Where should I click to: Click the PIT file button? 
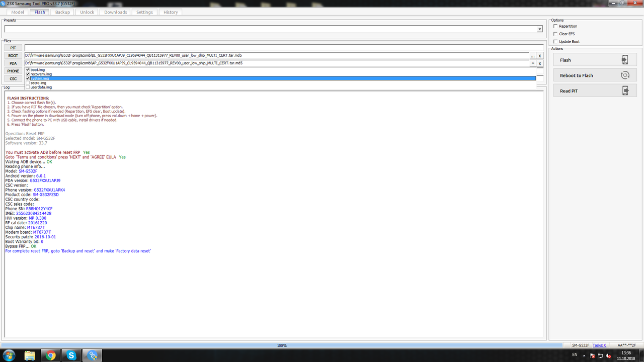coord(13,48)
